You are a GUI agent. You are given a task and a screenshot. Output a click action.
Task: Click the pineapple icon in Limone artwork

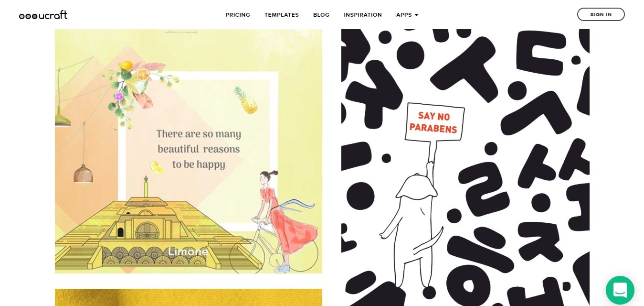click(x=246, y=100)
